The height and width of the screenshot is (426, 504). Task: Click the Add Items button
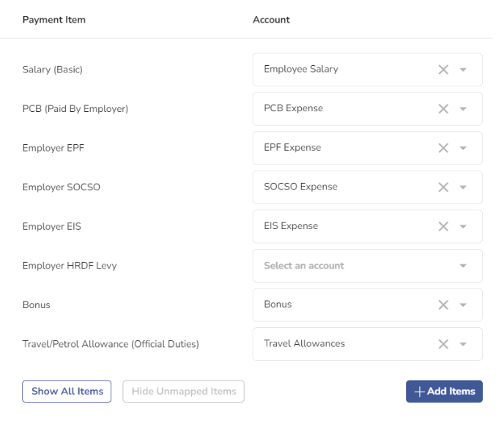(x=444, y=391)
